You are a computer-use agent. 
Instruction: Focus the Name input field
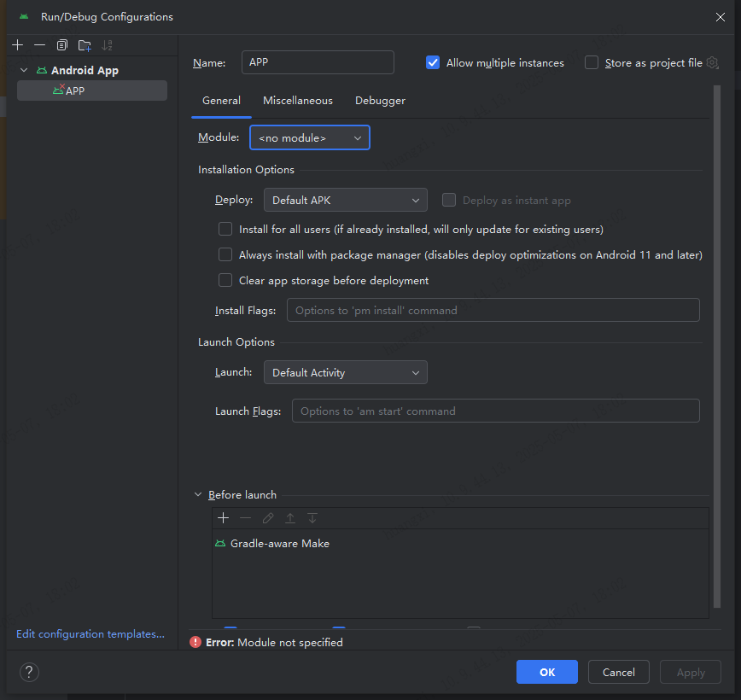pos(318,62)
